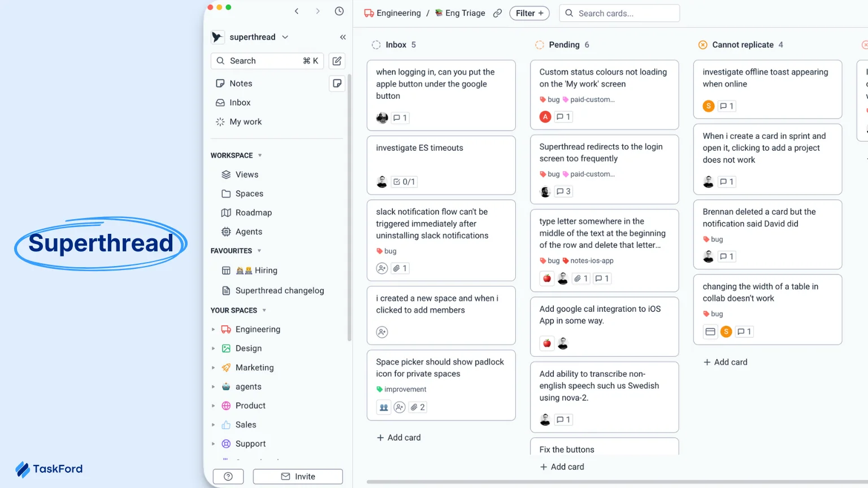Copy link icon next to Eng Triage

pos(497,13)
